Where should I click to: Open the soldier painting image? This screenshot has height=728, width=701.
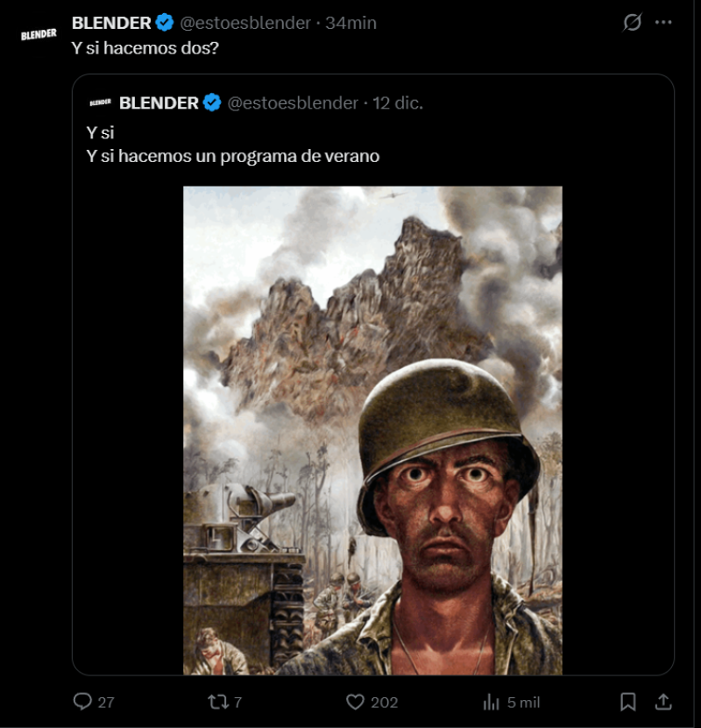372,429
